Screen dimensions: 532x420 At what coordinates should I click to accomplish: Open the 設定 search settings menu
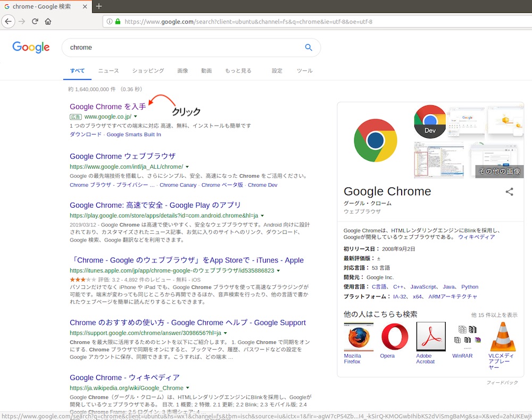click(x=277, y=71)
